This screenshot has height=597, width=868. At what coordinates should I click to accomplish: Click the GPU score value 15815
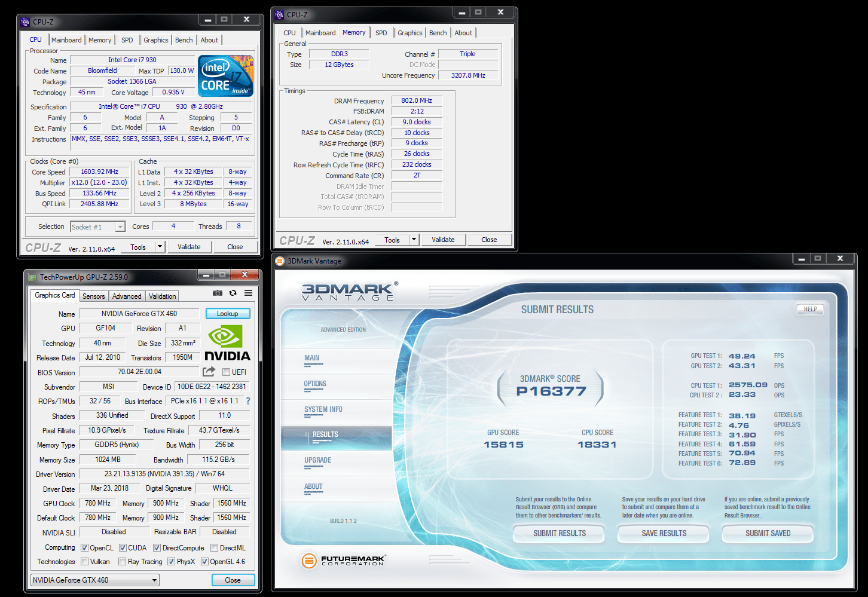pyautogui.click(x=503, y=445)
